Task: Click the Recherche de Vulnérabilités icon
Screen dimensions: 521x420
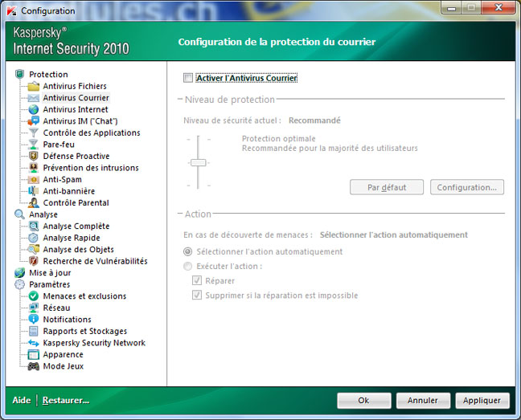Action: click(34, 261)
